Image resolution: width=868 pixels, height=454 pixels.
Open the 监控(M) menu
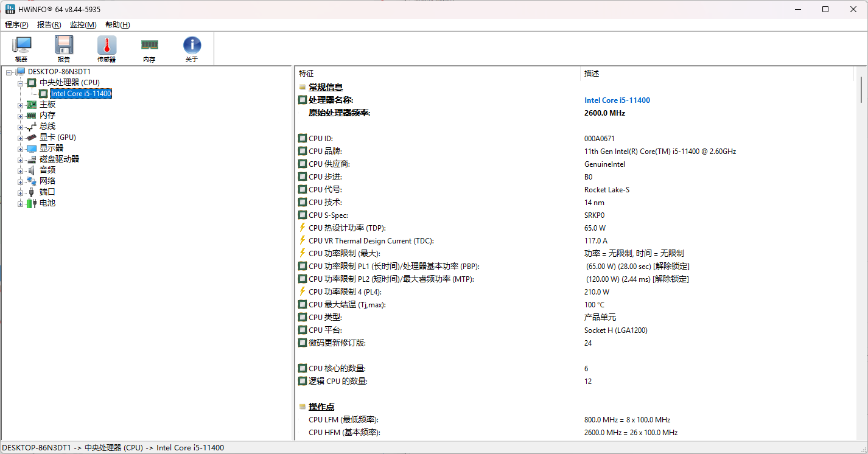coord(83,25)
